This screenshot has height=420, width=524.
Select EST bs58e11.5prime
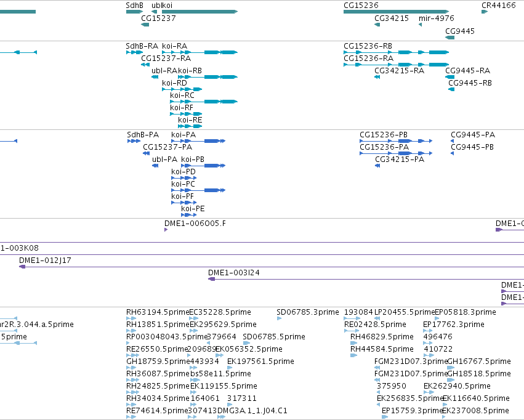(x=221, y=374)
